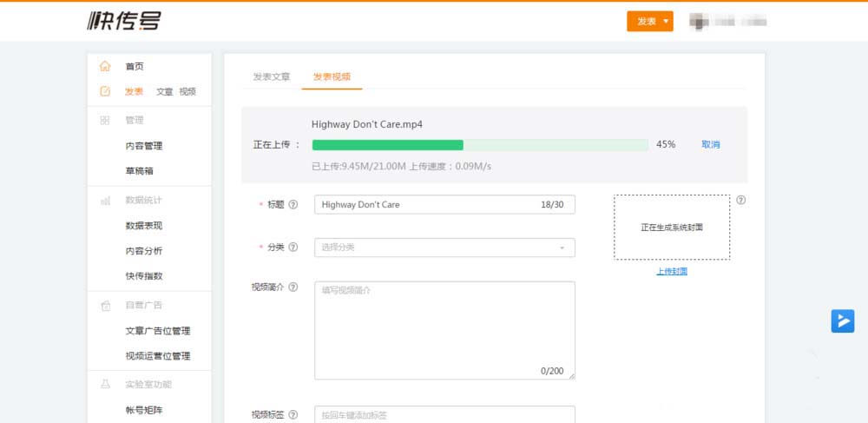This screenshot has width=868, height=423.
Task: Click the green upload progress bar
Action: click(480, 145)
